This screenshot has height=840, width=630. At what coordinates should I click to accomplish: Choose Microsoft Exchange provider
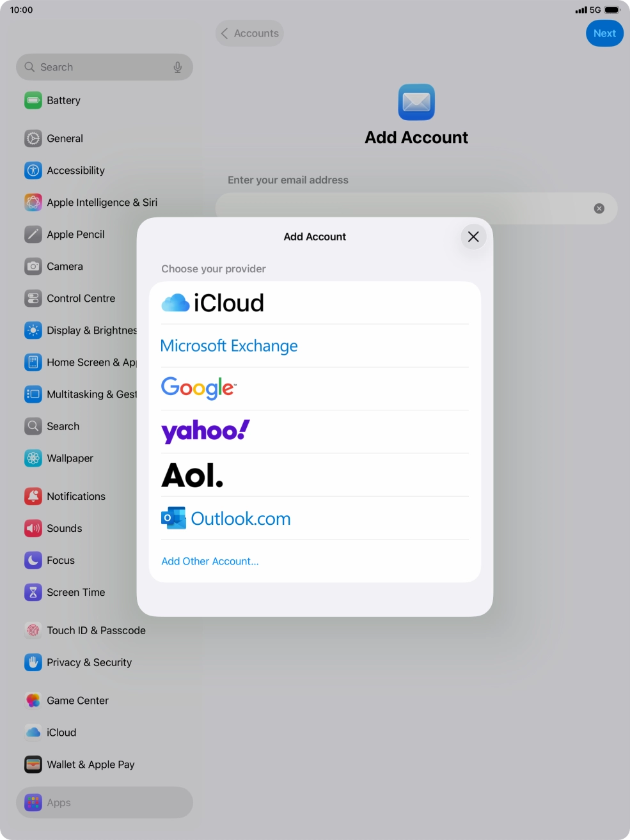(x=315, y=346)
